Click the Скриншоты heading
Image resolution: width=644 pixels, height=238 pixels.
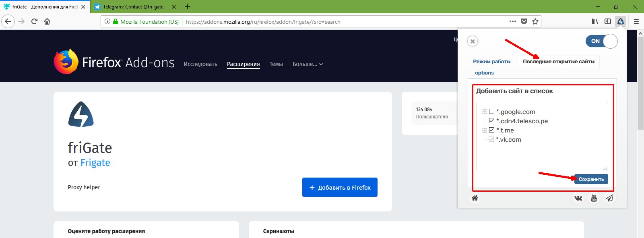click(279, 231)
